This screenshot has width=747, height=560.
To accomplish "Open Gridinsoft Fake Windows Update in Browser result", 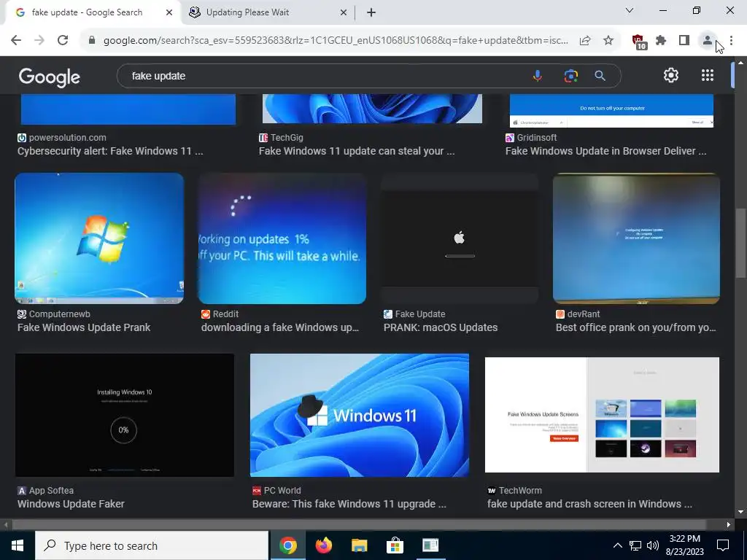I will click(606, 151).
